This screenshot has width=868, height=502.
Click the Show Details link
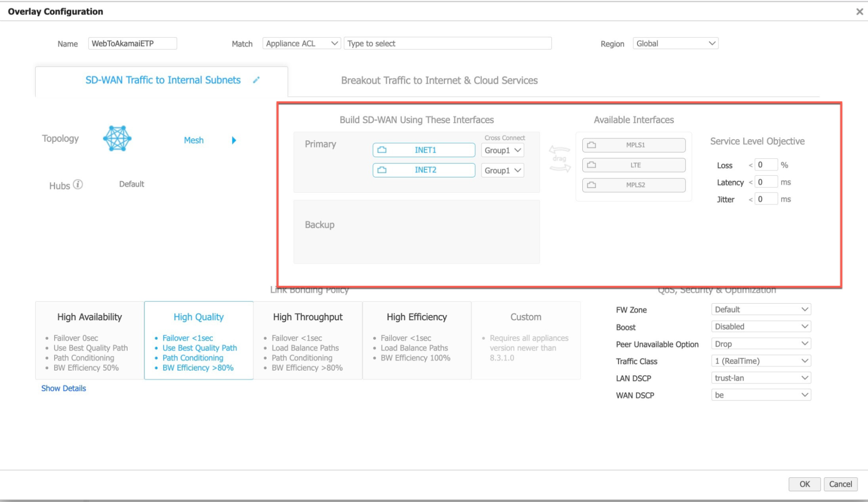click(63, 388)
